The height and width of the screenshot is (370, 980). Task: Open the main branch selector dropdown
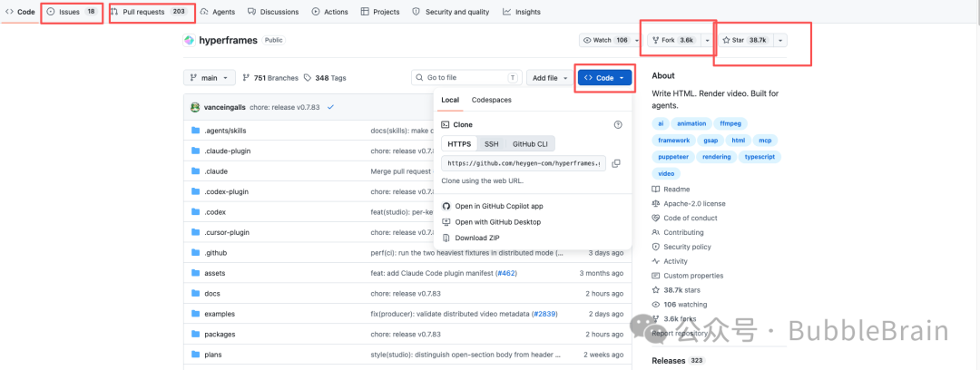pos(210,78)
